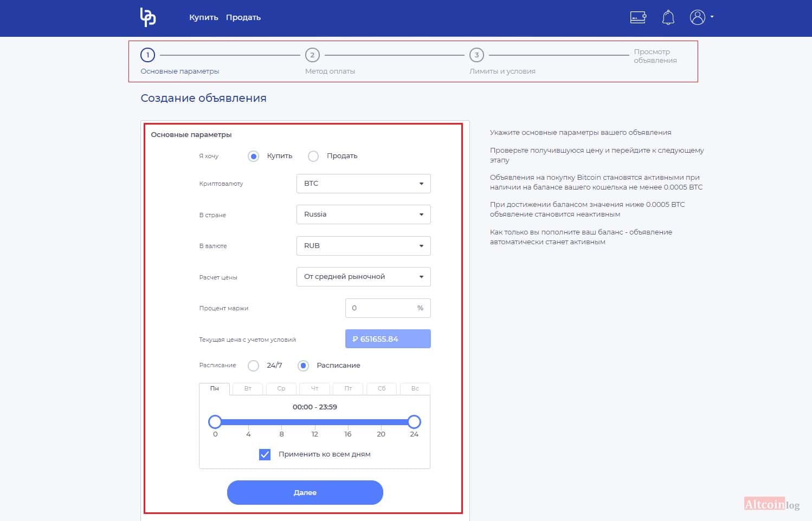Click the schedule slider end handle at 24
This screenshot has height=521, width=812.
[414, 422]
